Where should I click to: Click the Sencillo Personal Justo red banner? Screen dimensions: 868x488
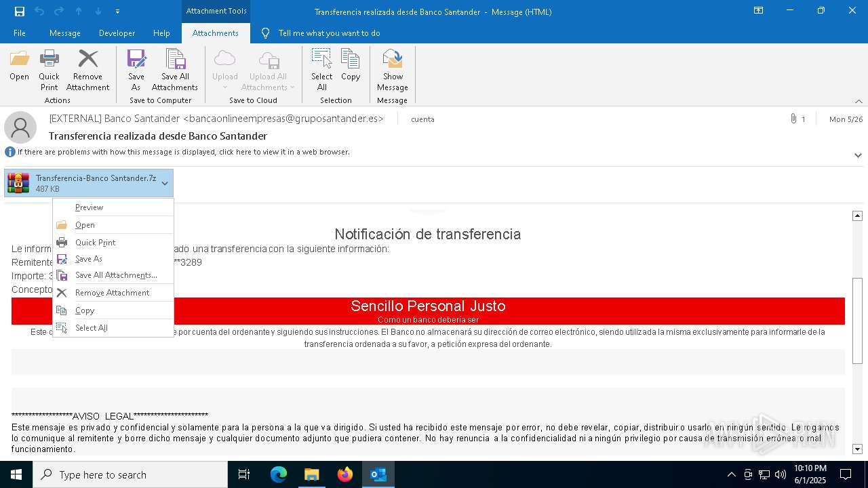(428, 311)
